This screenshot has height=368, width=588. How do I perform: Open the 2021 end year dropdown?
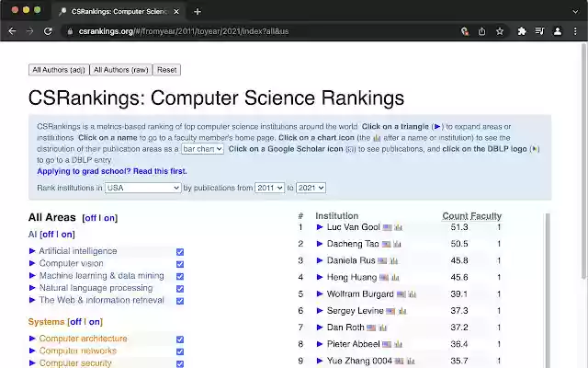click(x=311, y=188)
